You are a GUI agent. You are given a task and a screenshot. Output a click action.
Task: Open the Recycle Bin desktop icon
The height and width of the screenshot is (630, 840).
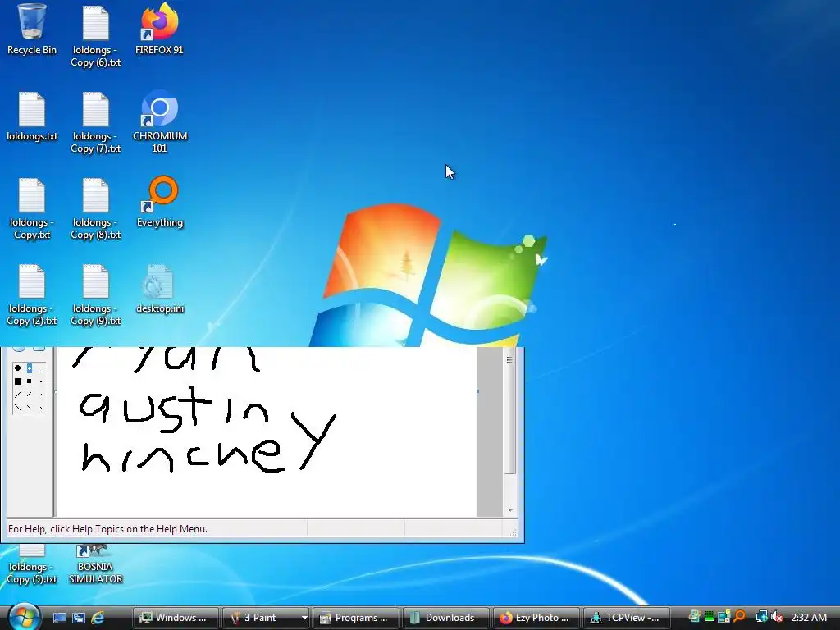(32, 30)
